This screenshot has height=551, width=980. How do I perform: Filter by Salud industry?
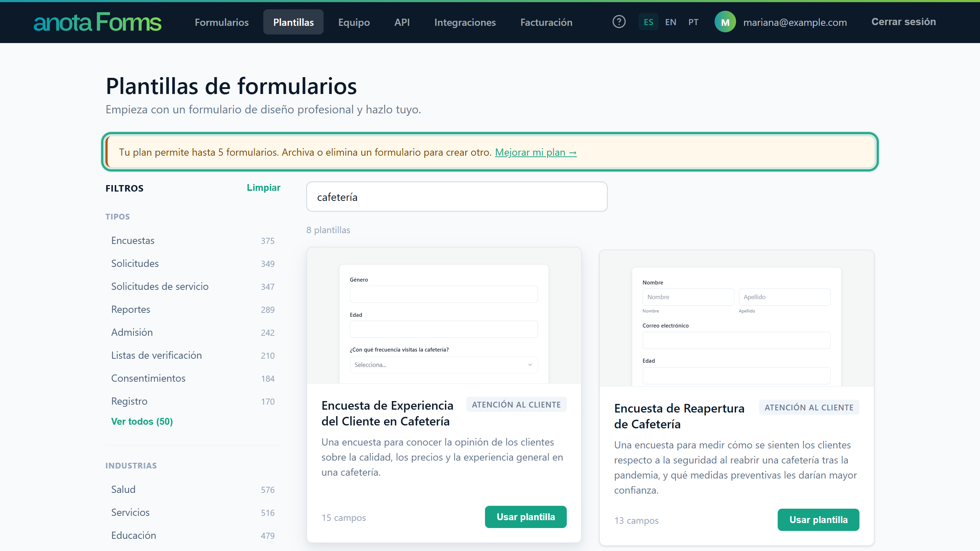(193, 489)
